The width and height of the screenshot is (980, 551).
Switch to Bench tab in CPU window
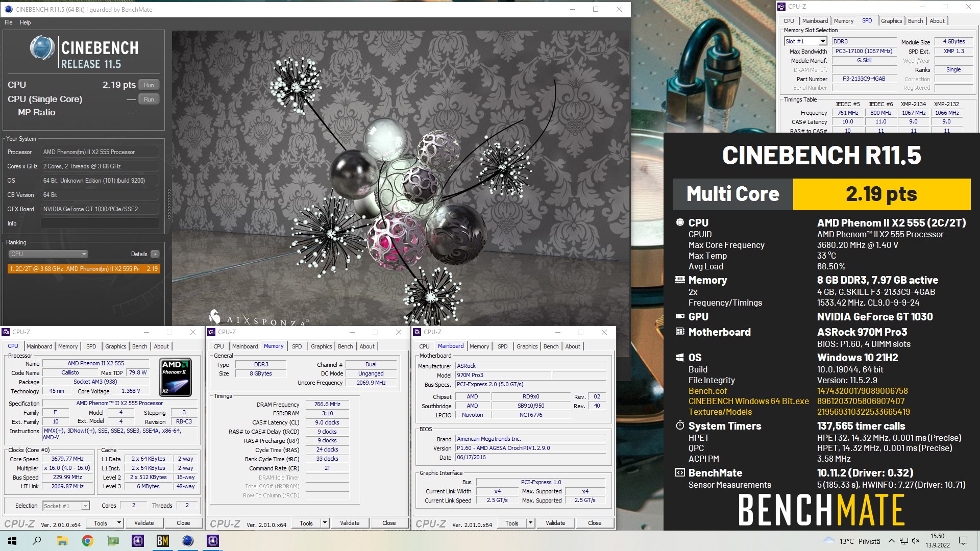pyautogui.click(x=139, y=346)
